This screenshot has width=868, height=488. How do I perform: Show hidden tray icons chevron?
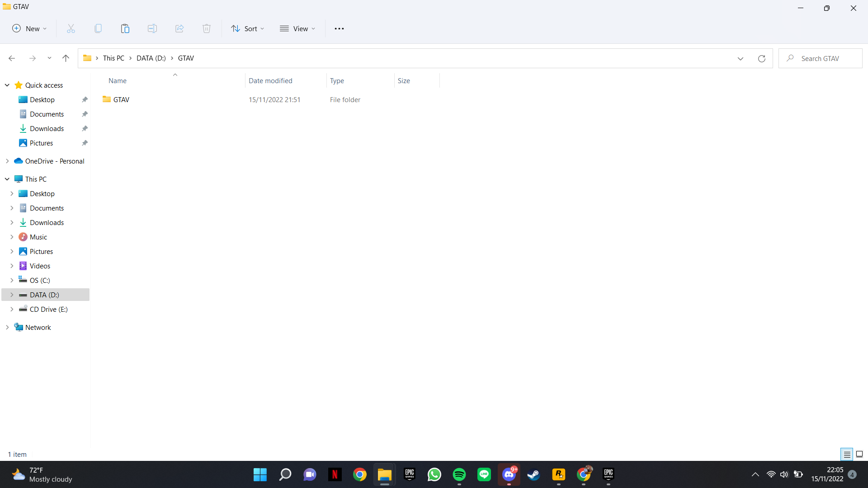[755, 474]
